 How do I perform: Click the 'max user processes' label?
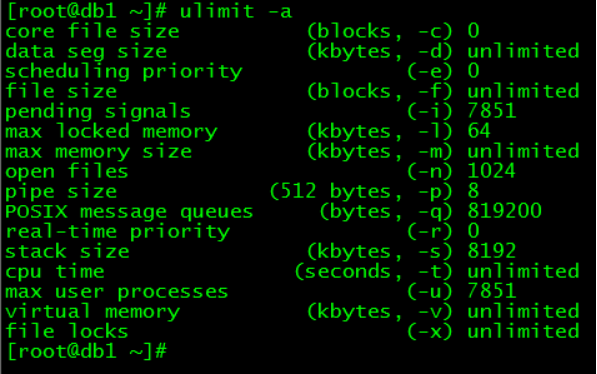click(117, 292)
